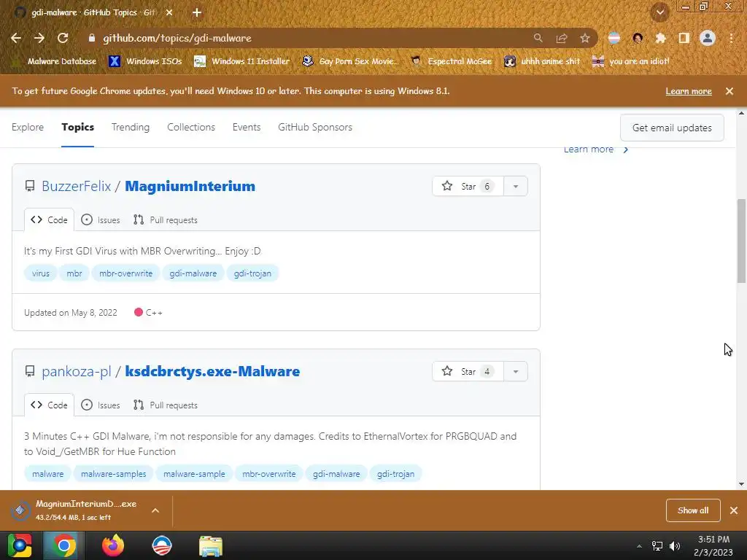This screenshot has width=747, height=560.
Task: Open the BuzzerFelix user link
Action: [x=76, y=186]
